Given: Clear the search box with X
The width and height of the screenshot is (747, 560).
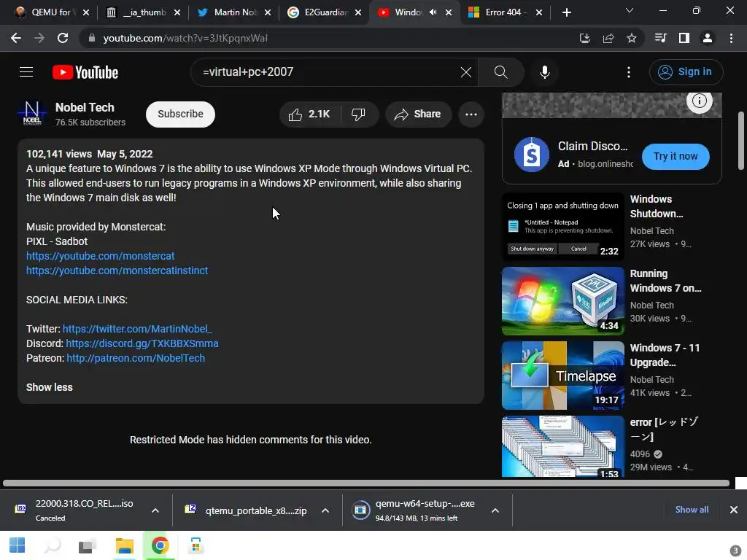Looking at the screenshot, I should tap(466, 72).
